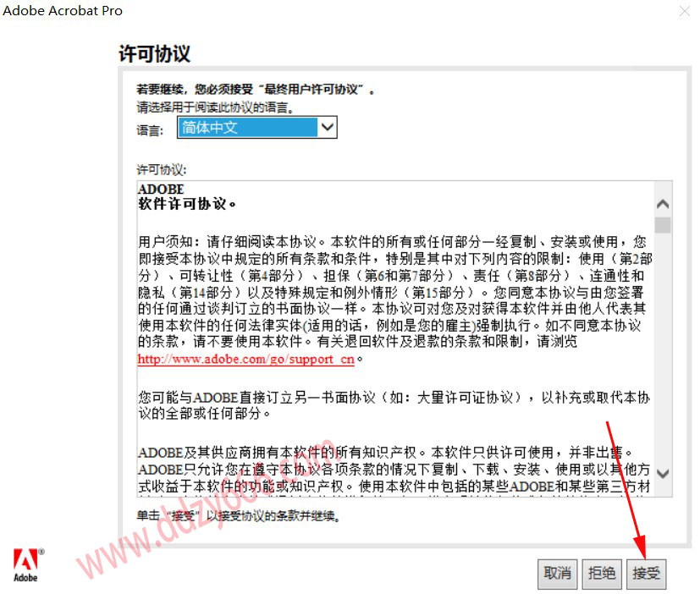Click the Adobe Acrobat Pro window title
The image size is (700, 594).
(x=63, y=11)
